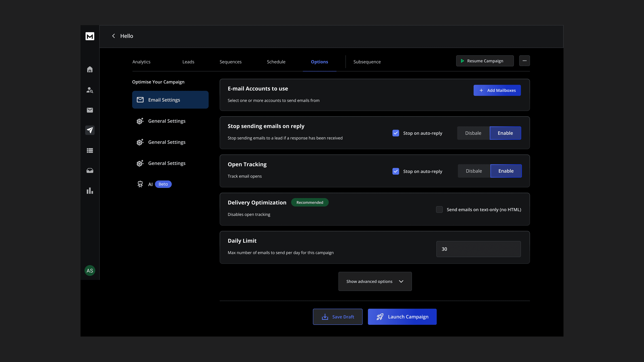Open the three-dots more options menu
Screen dimensions: 644x362
point(524,61)
